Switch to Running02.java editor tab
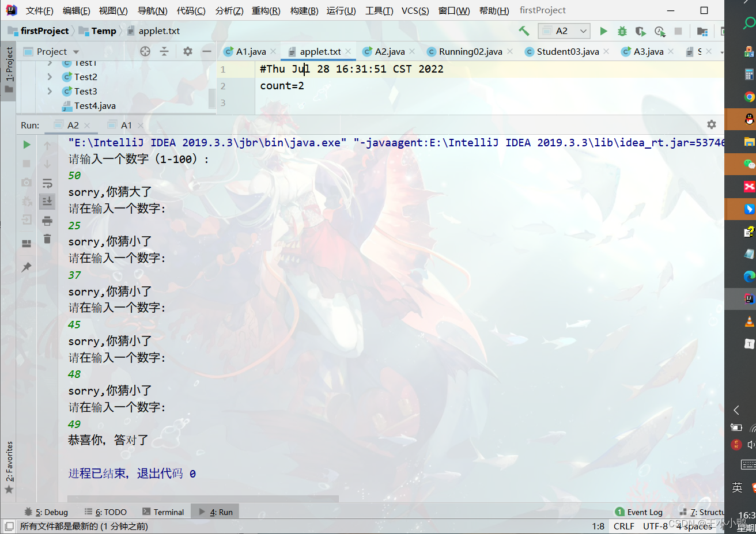Image resolution: width=756 pixels, height=534 pixels. coord(470,51)
